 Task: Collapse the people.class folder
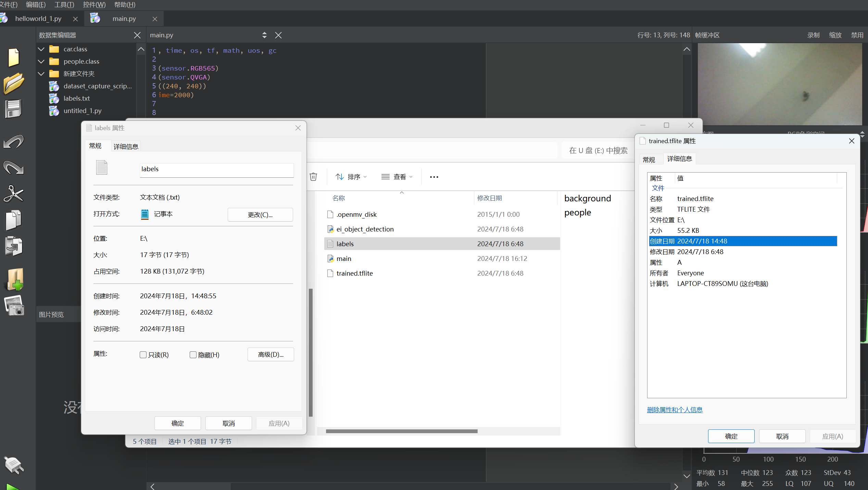pos(41,62)
